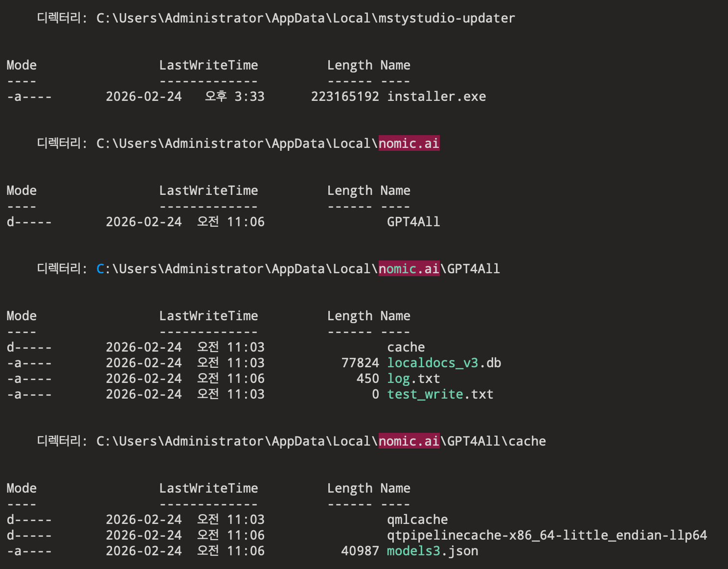Click the '-a----' mode of models3.json
Image resolution: width=728 pixels, height=569 pixels.
pyautogui.click(x=29, y=551)
